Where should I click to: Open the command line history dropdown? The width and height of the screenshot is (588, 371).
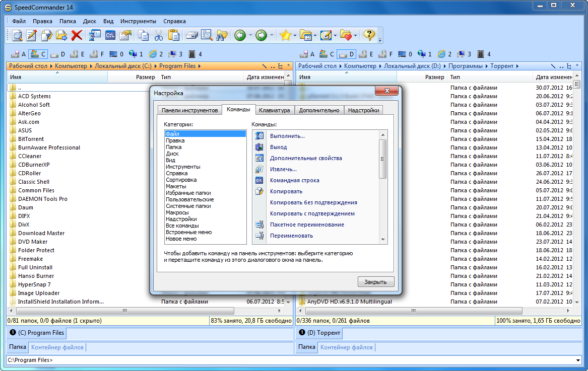click(x=578, y=360)
